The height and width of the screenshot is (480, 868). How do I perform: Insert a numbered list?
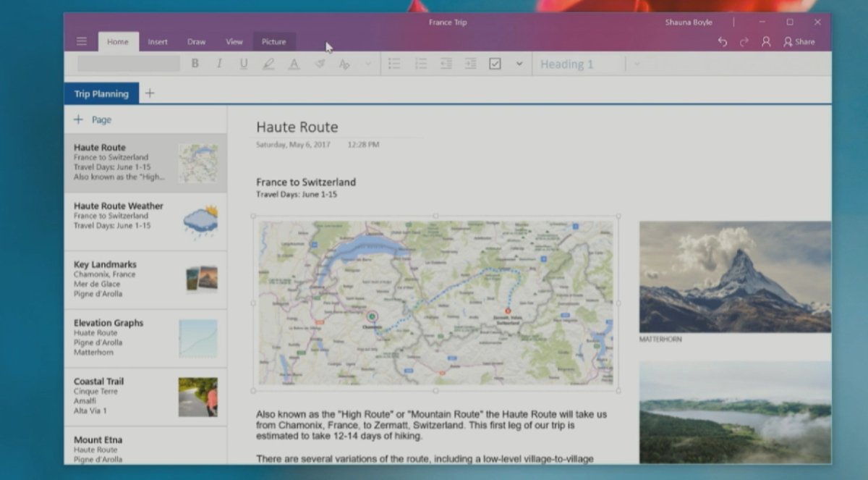coord(420,64)
